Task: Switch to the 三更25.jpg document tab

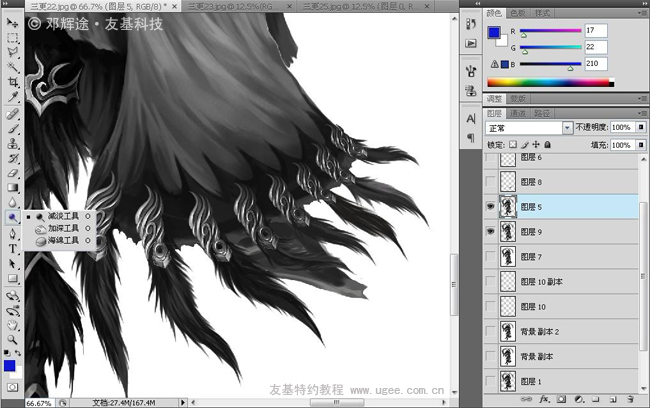Action: [364, 6]
